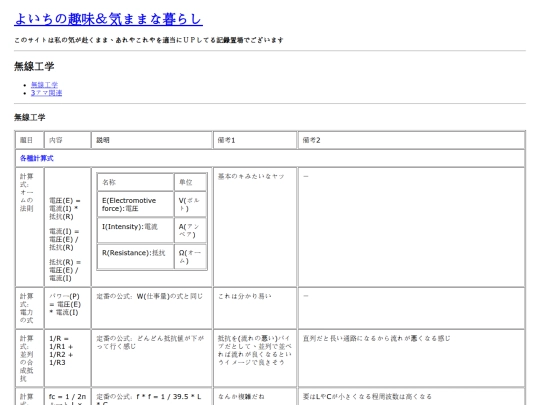The height and width of the screenshot is (405, 540).
Task: Click the 計算式:並列の合成抵抗 row title
Action: pyautogui.click(x=27, y=359)
